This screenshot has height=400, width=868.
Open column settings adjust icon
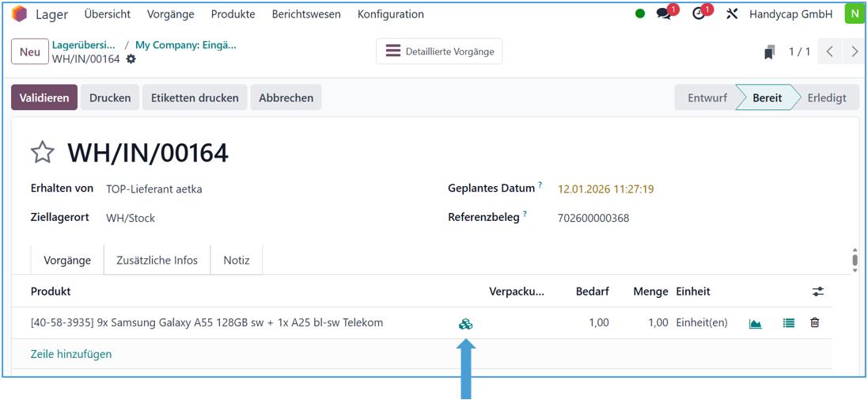click(817, 291)
